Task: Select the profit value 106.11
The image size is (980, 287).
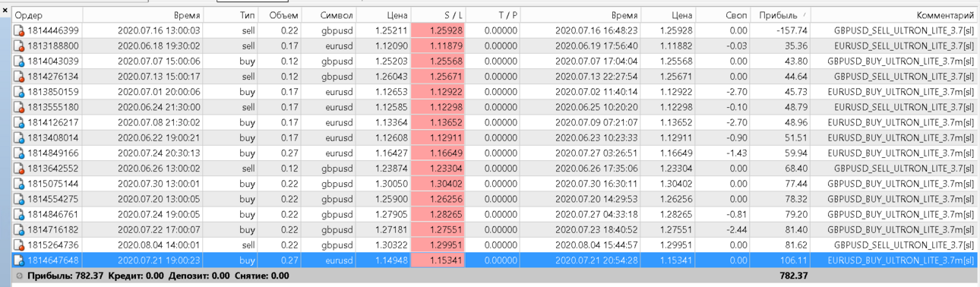Action: (794, 260)
